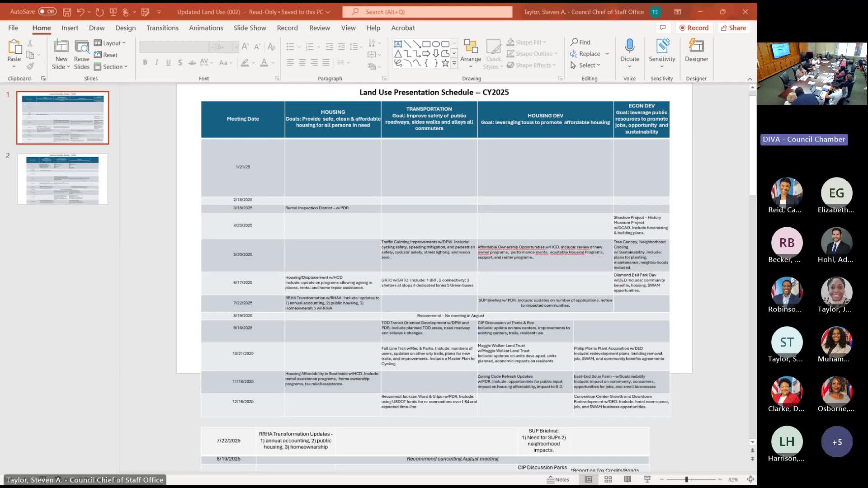Open the Transitions ribbon tab
The width and height of the screenshot is (868, 488).
click(x=162, y=28)
